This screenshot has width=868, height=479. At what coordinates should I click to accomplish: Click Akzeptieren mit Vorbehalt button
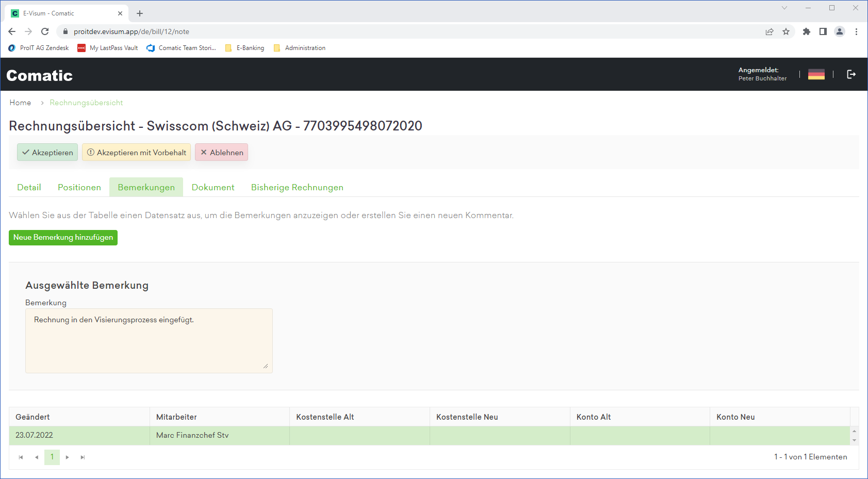click(137, 152)
